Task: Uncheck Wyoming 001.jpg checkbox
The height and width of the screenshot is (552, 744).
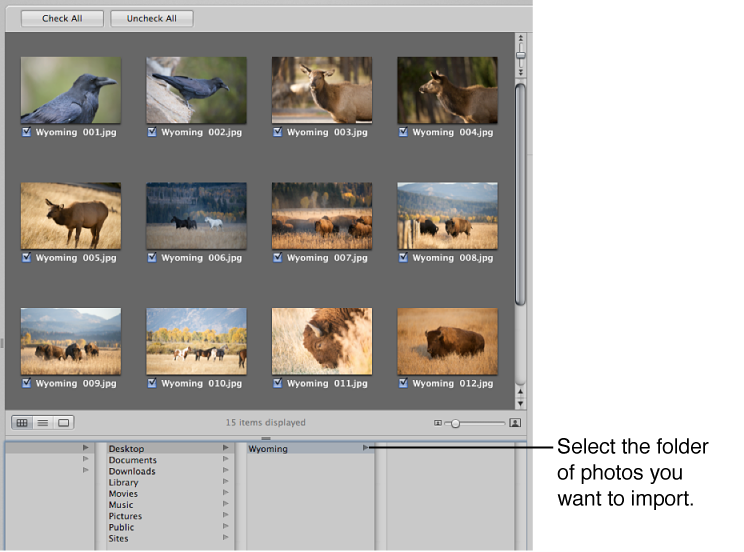Action: [27, 132]
